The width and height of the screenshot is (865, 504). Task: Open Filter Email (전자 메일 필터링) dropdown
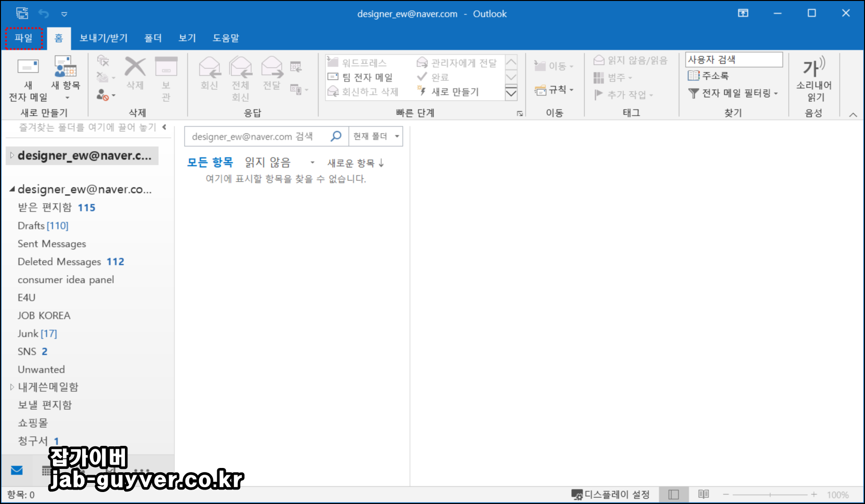(x=733, y=93)
